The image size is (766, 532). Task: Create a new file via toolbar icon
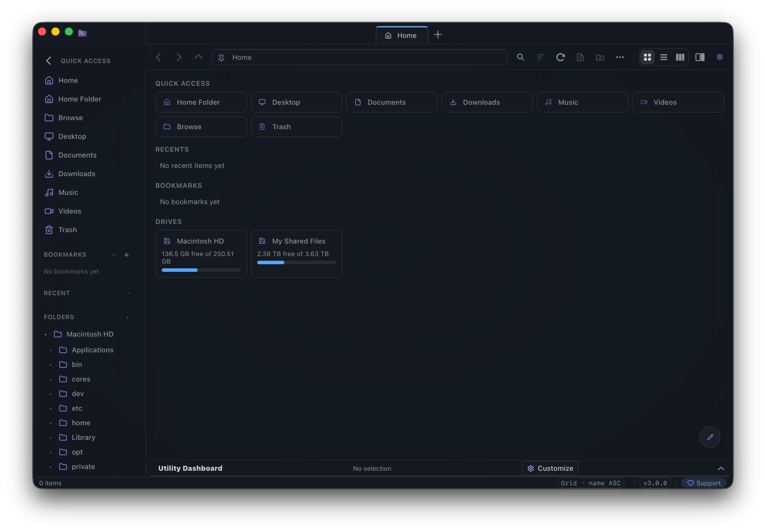pos(580,57)
